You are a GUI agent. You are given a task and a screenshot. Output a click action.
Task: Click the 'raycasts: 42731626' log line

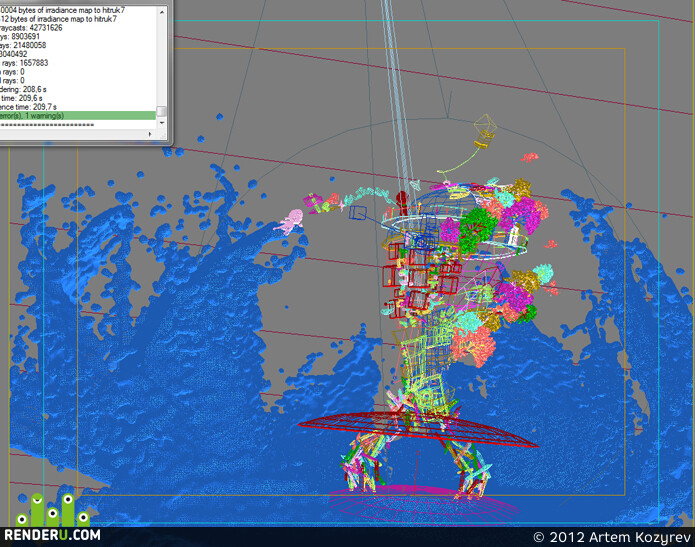tap(31, 27)
